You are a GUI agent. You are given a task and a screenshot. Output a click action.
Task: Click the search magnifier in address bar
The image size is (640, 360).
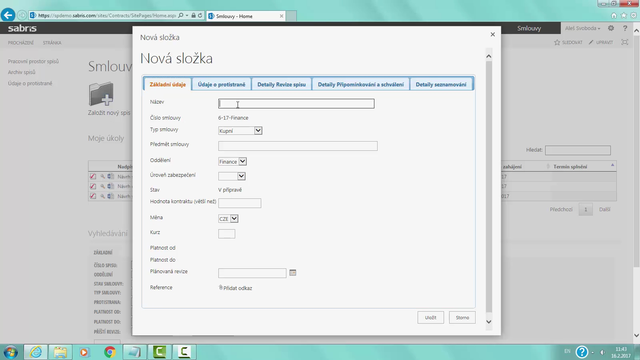(x=181, y=16)
